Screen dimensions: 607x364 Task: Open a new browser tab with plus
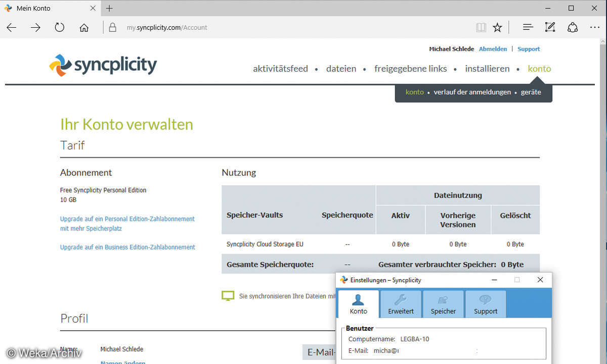(x=109, y=8)
